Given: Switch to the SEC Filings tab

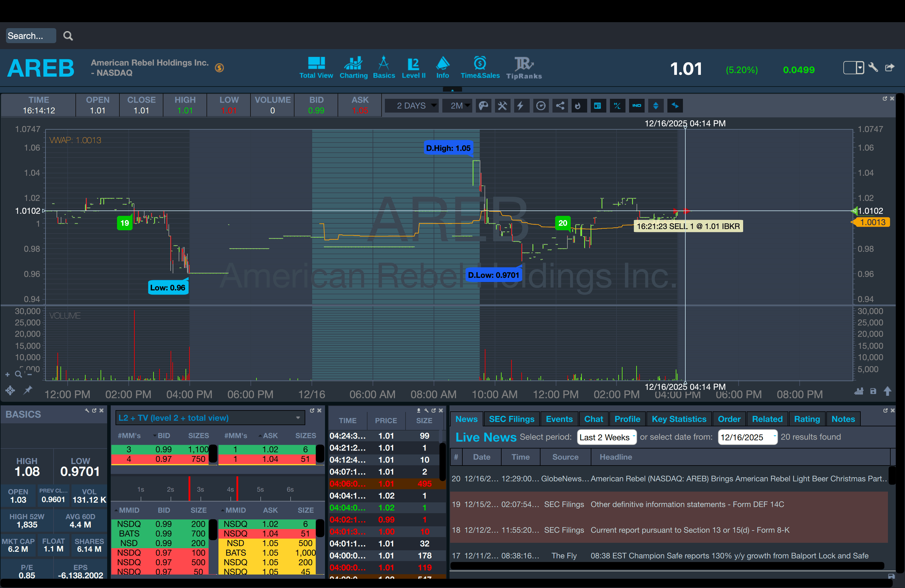Looking at the screenshot, I should 511,419.
